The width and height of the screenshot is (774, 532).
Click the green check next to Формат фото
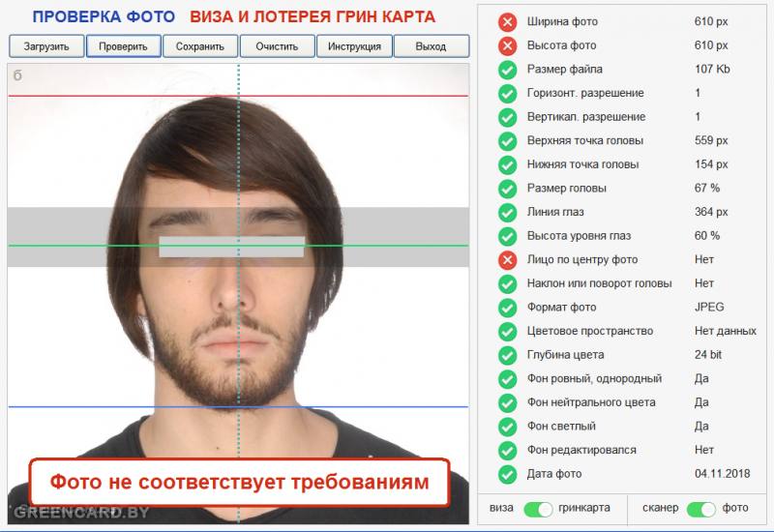tap(507, 308)
